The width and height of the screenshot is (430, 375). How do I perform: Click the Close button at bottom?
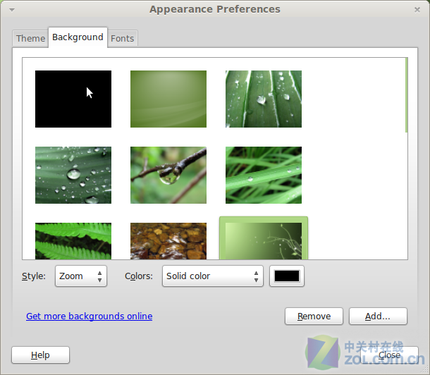389,355
